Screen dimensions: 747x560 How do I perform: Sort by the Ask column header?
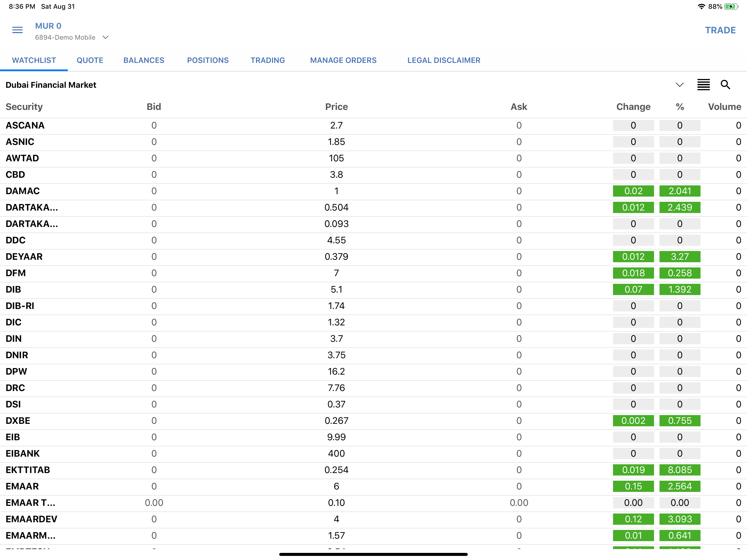point(519,107)
